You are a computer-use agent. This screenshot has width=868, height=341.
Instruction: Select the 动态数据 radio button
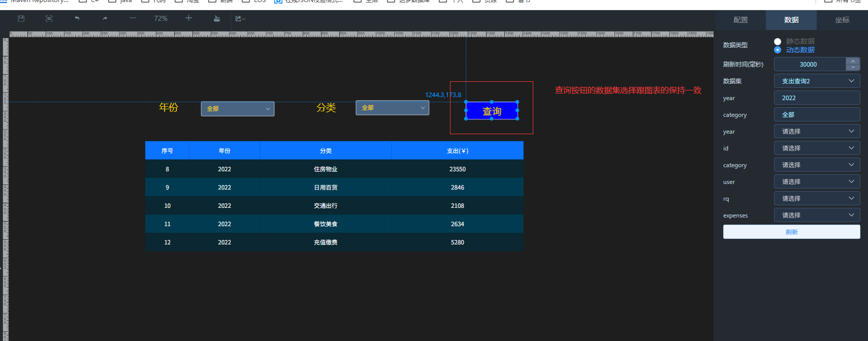[778, 50]
